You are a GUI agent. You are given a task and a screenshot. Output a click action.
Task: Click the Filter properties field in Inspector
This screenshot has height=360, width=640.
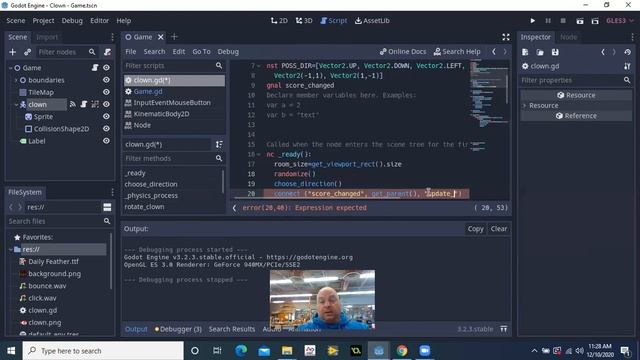click(x=576, y=80)
